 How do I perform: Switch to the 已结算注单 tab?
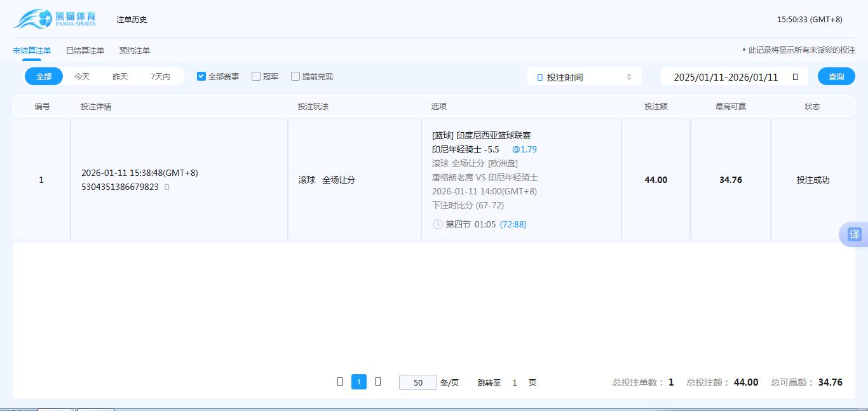(85, 50)
